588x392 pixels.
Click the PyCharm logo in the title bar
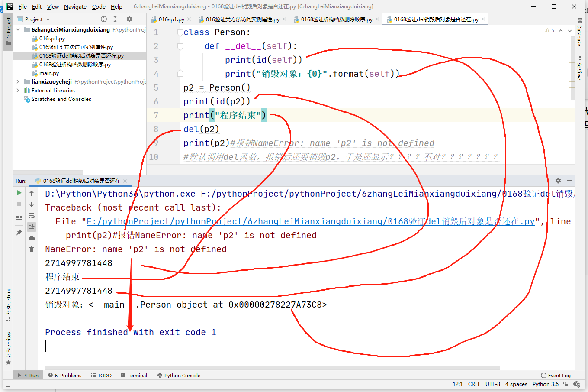(x=10, y=6)
